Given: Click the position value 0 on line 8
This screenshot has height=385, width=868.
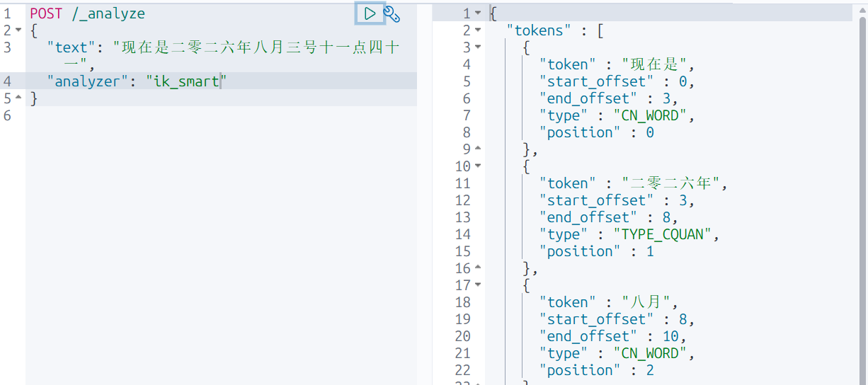Looking at the screenshot, I should point(650,132).
